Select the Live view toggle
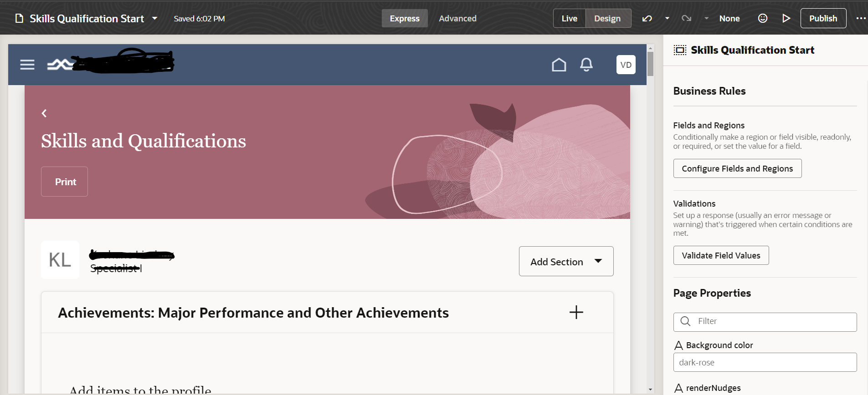The width and height of the screenshot is (868, 395). 569,18
